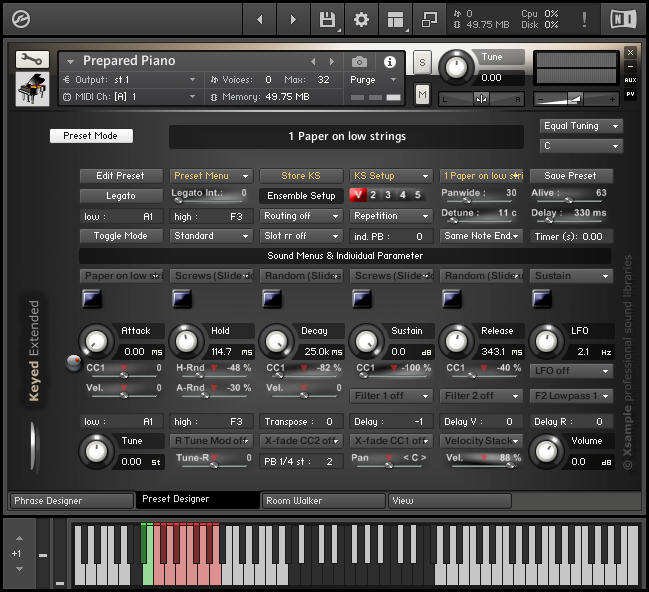Open settings with the gear icon
Image resolution: width=649 pixels, height=592 pixels.
[361, 19]
